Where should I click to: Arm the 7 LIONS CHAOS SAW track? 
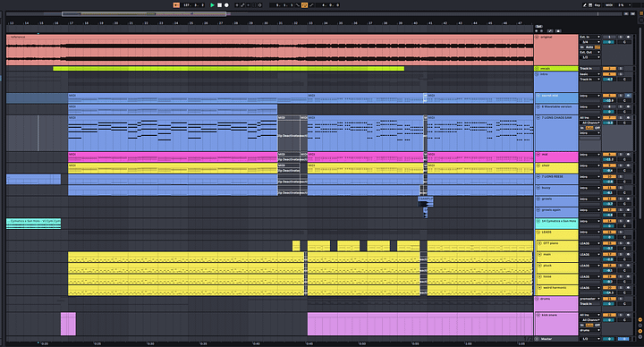pyautogui.click(x=628, y=118)
